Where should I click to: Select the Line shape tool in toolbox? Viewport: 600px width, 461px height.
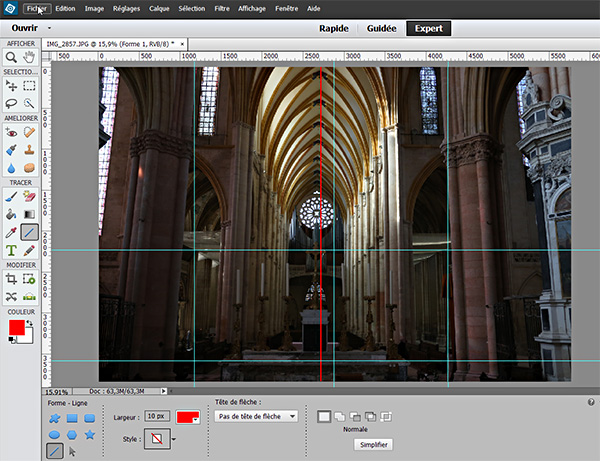pyautogui.click(x=29, y=232)
